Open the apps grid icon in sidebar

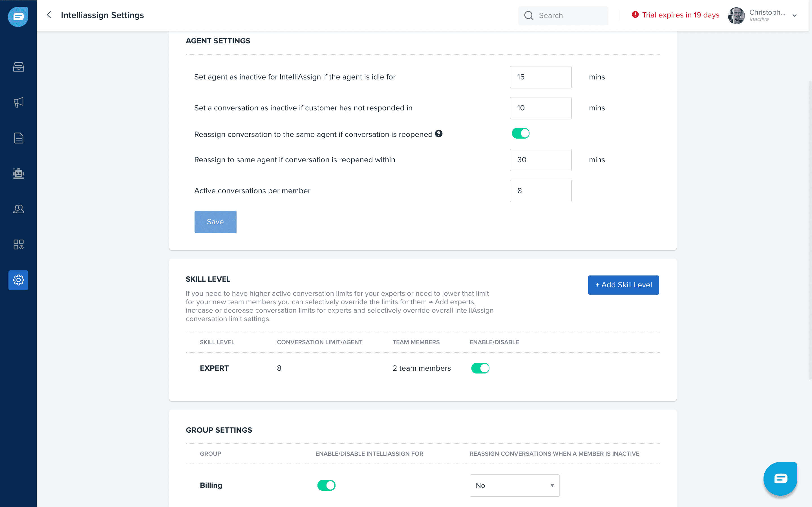tap(18, 244)
